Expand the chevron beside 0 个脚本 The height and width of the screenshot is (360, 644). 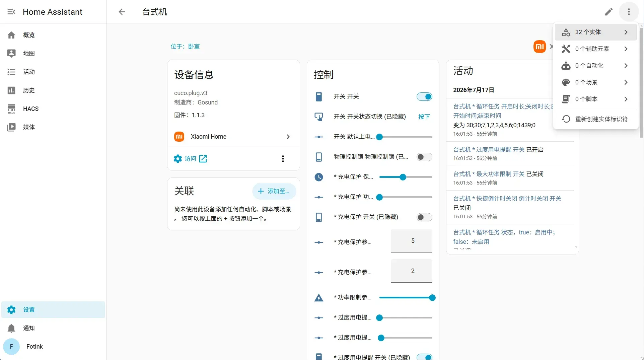click(x=626, y=99)
